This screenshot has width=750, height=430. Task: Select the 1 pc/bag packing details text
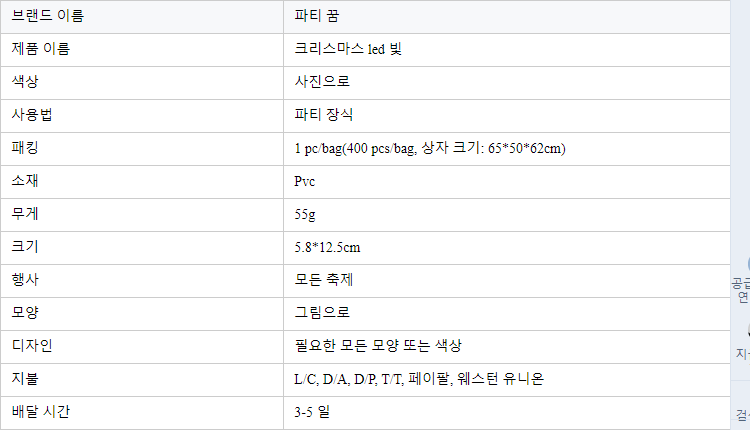pos(430,149)
